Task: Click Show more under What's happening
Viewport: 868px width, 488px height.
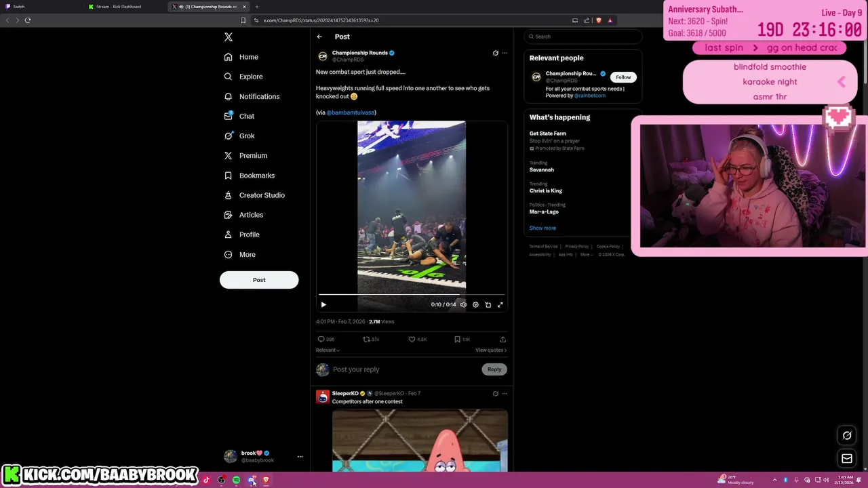Action: pyautogui.click(x=542, y=228)
